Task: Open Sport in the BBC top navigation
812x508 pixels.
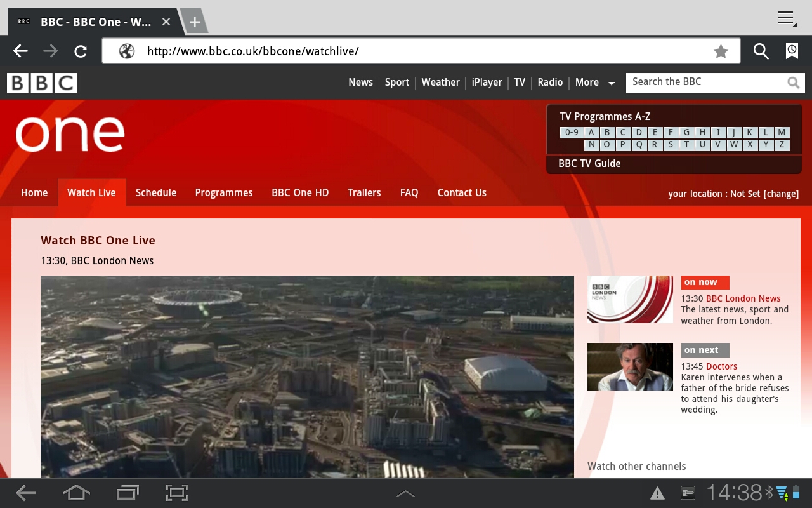Action: click(x=397, y=83)
